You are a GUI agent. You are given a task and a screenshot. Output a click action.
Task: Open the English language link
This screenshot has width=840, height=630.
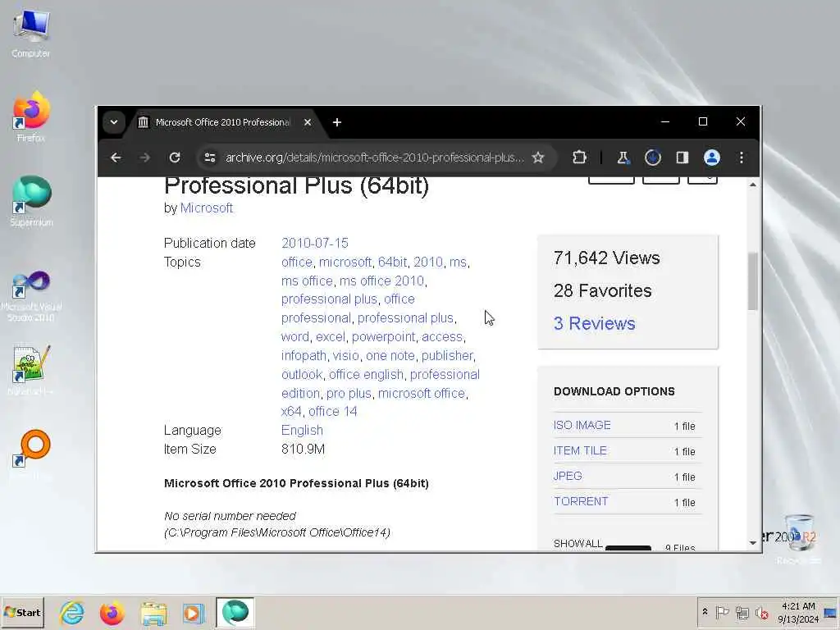coord(302,430)
